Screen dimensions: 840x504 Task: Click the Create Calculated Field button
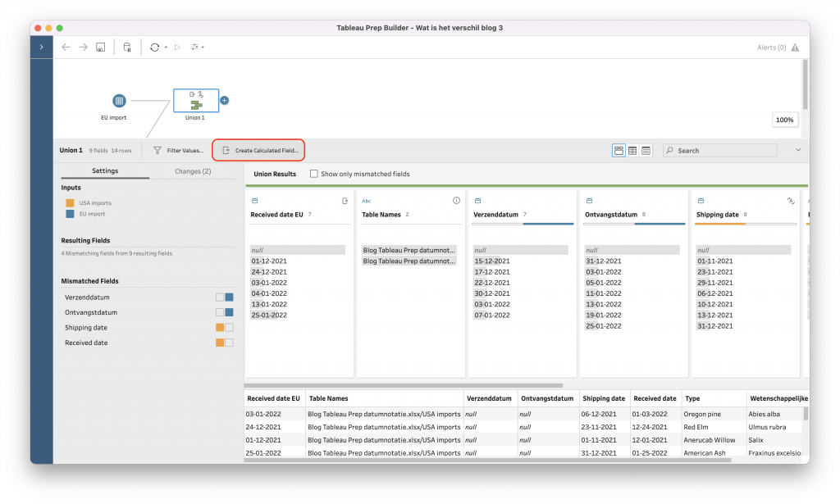[259, 151]
